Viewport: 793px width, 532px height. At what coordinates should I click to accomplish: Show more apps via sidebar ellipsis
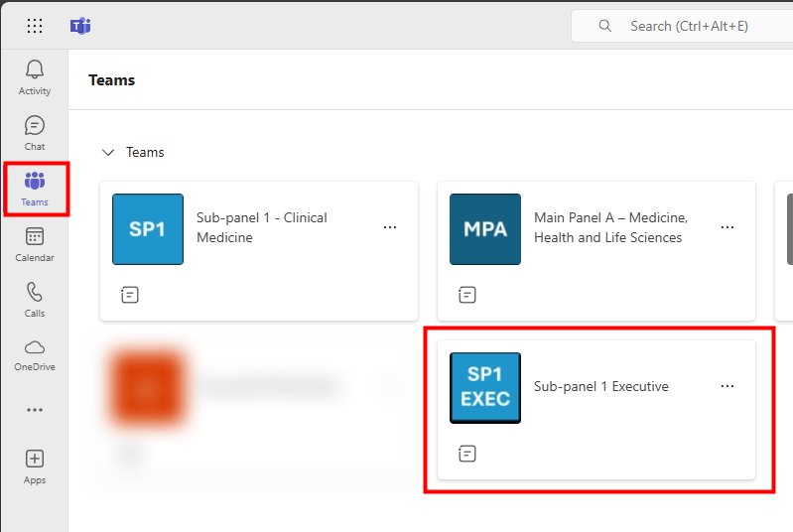pyautogui.click(x=35, y=410)
